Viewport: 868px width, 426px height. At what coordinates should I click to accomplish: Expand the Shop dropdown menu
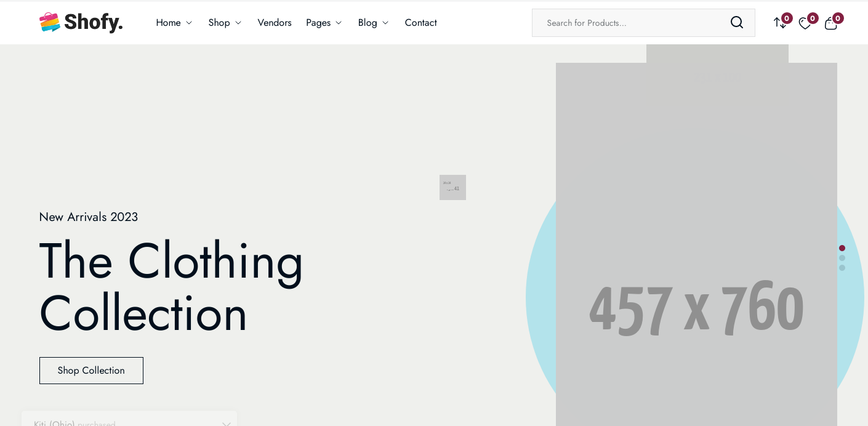[x=225, y=23]
